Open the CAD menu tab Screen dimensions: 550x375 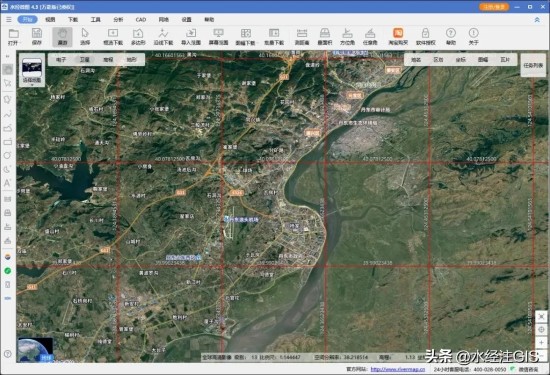tap(141, 20)
